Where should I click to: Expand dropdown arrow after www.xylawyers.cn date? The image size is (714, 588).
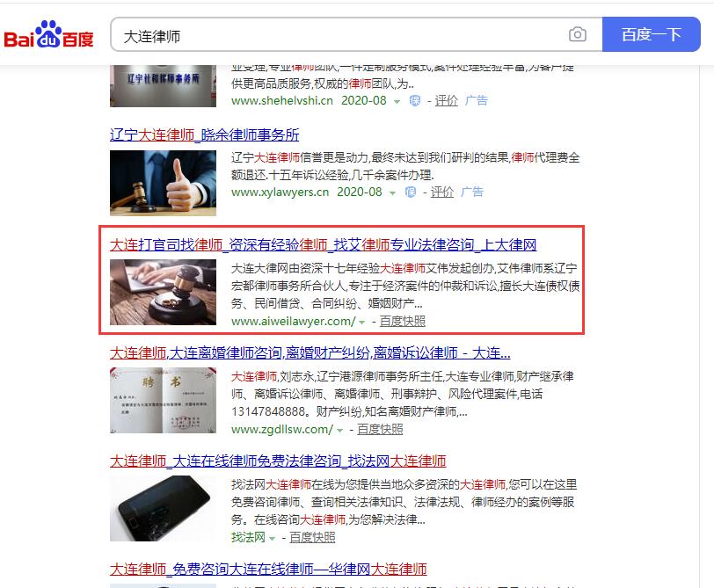coord(392,193)
